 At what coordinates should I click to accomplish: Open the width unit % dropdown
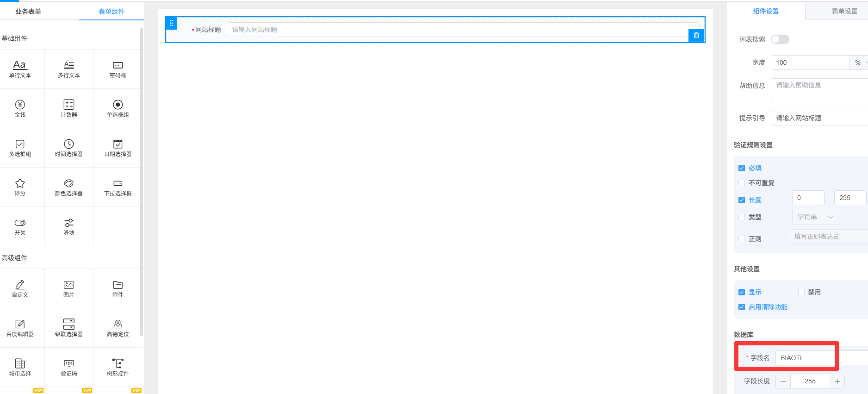(x=859, y=63)
